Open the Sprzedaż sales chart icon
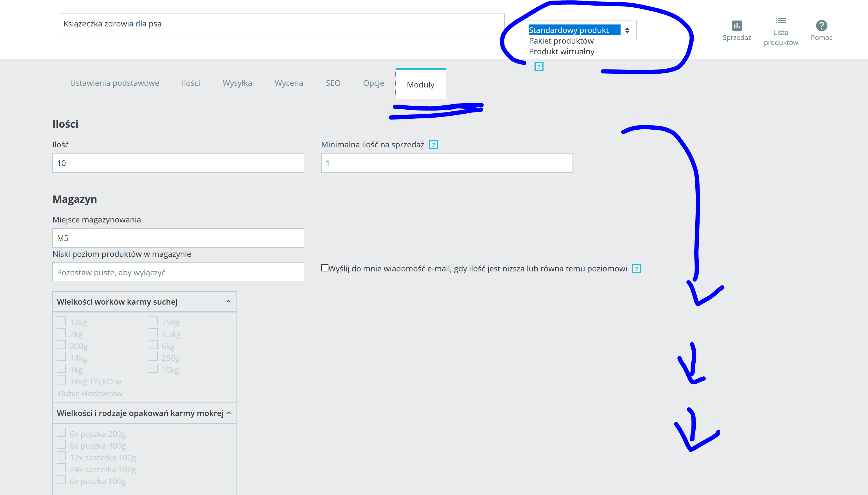The height and width of the screenshot is (495, 868). click(x=736, y=26)
